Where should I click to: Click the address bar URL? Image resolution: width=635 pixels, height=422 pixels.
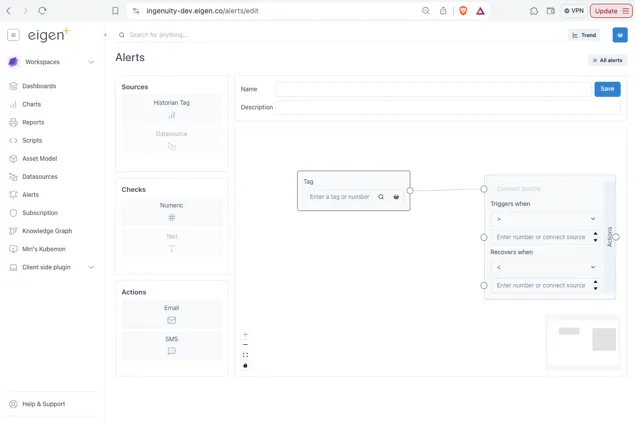click(202, 11)
